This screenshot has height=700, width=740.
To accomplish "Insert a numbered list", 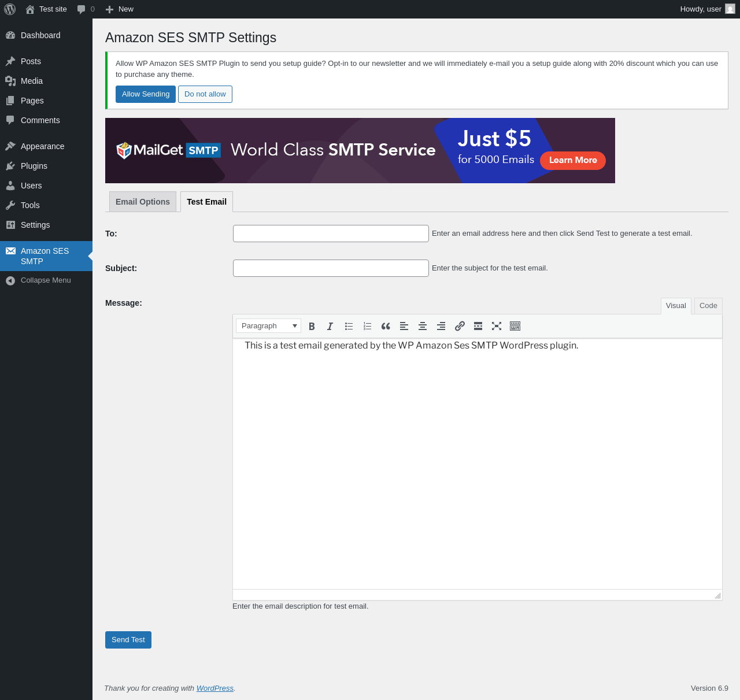I will 367,326.
